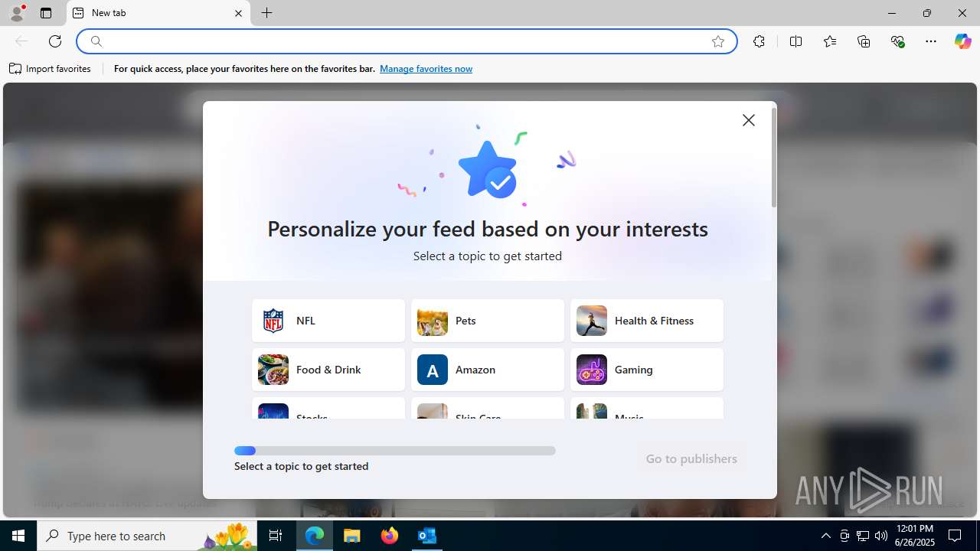Add this page to favorites star
The width and height of the screenshot is (980, 551).
[718, 41]
